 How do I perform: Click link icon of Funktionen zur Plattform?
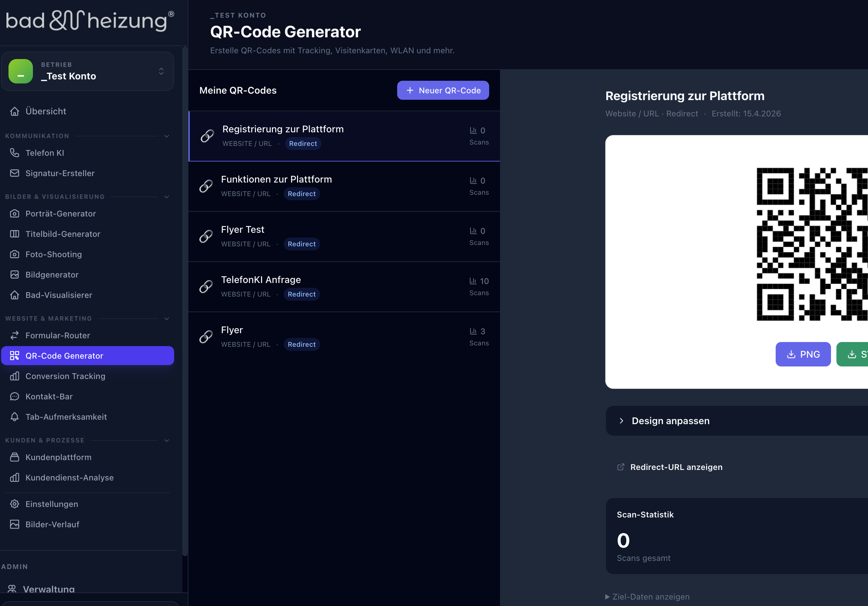click(206, 186)
